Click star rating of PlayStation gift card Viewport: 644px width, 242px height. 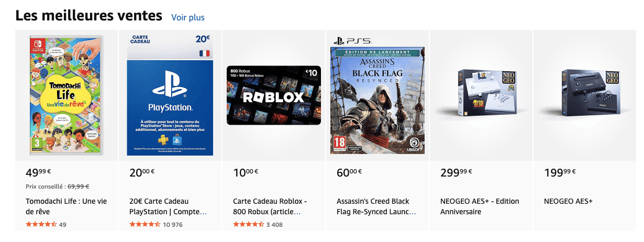coord(145,225)
